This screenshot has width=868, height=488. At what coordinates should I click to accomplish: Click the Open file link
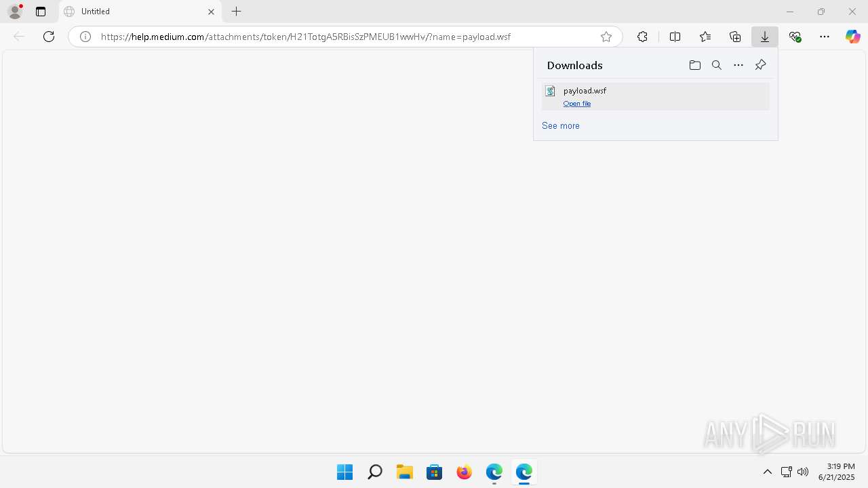pyautogui.click(x=577, y=104)
